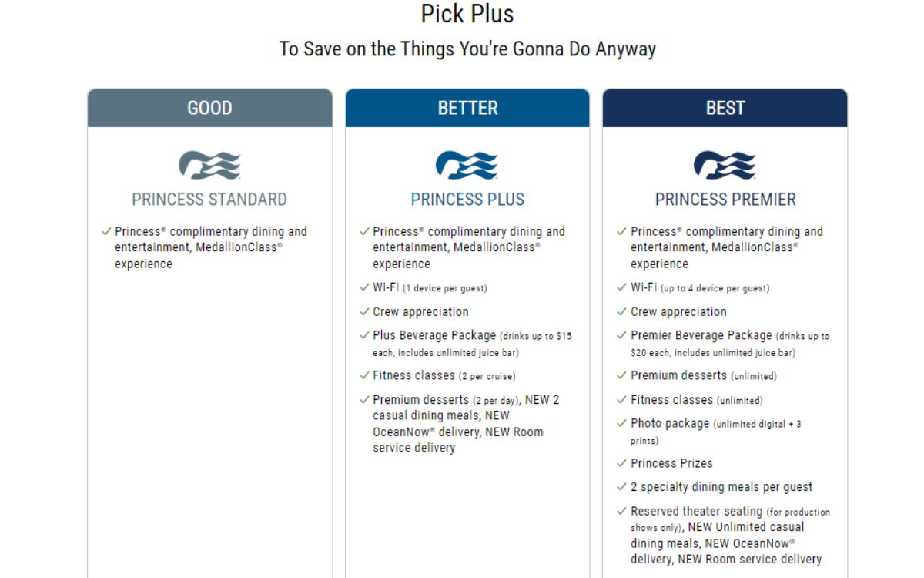Open the PRINCESS PLUS title
This screenshot has height=578, width=924.
pyautogui.click(x=467, y=200)
